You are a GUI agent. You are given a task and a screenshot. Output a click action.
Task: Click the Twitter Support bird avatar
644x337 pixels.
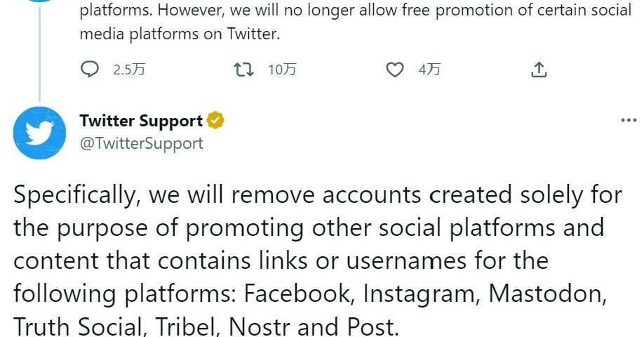39,133
